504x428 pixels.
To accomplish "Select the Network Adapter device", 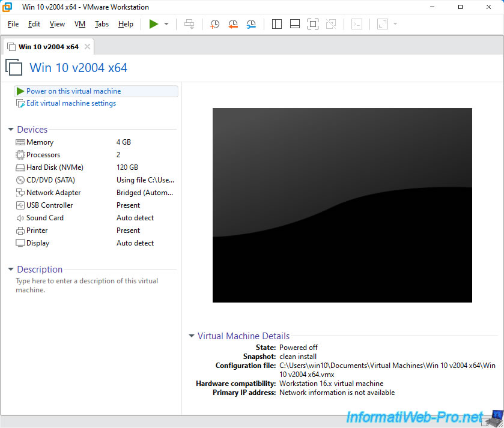I will click(96, 193).
